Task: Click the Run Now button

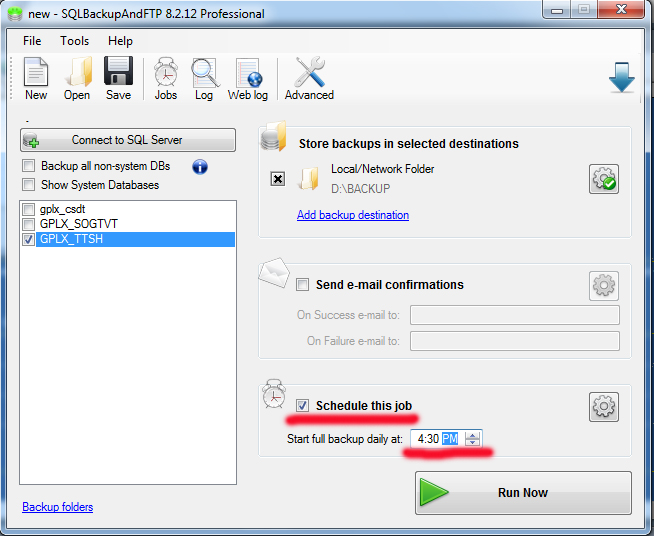Action: coord(523,493)
